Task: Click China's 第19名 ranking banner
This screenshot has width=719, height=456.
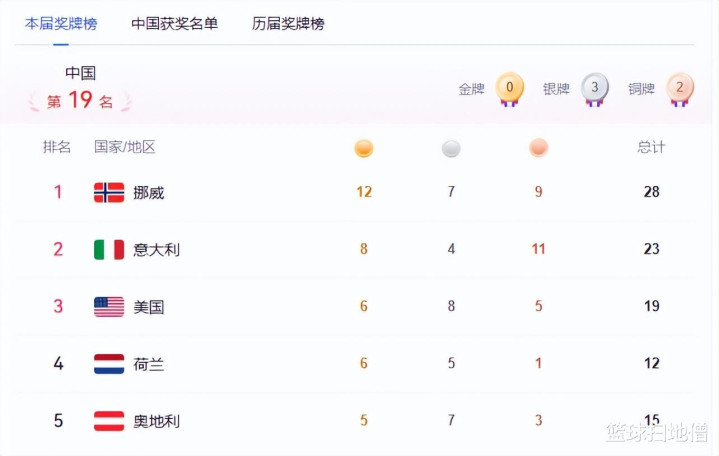Action: tap(80, 100)
